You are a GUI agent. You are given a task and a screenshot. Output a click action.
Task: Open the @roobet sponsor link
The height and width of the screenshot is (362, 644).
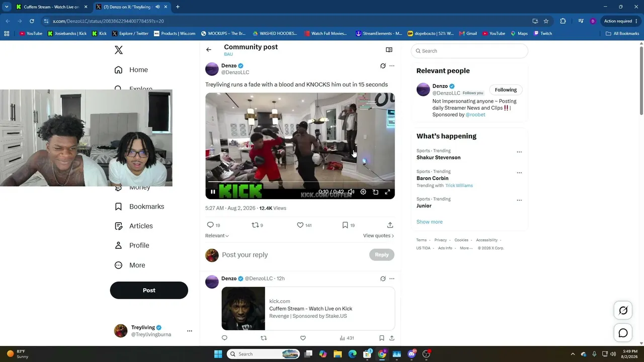475,115
